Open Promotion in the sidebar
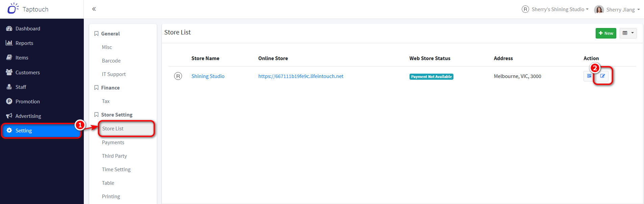 pos(27,102)
